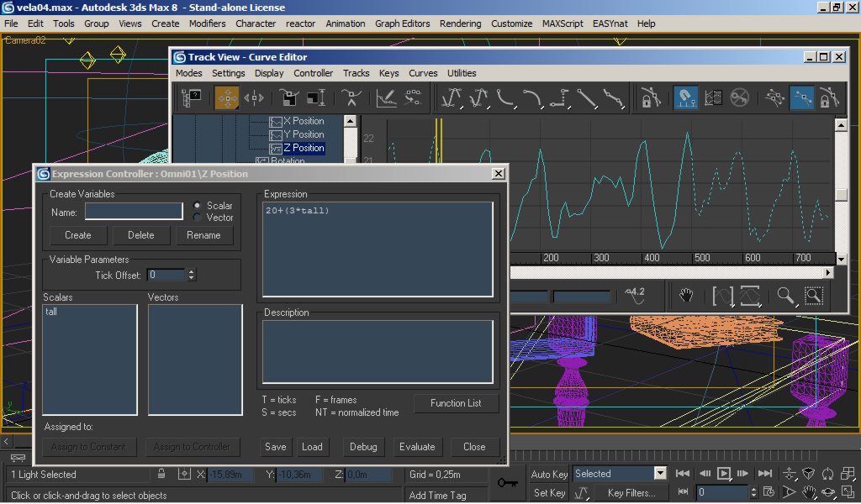Image resolution: width=861 pixels, height=504 pixels.
Task: Select the Scale Keys tool
Action: (x=288, y=98)
